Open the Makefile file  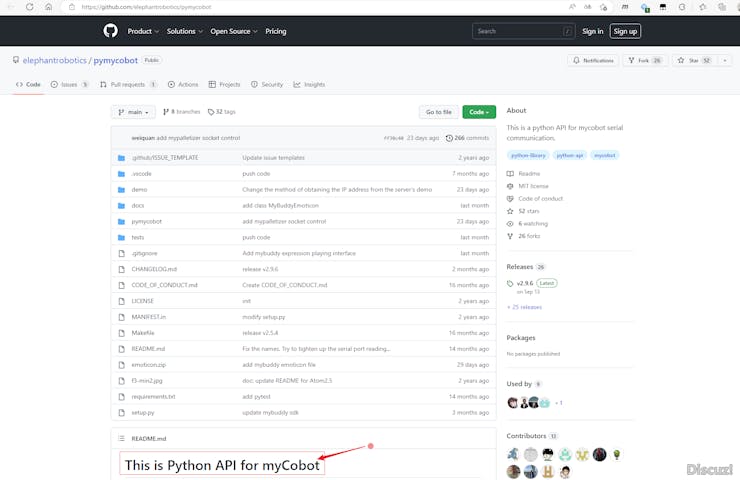[x=143, y=333]
